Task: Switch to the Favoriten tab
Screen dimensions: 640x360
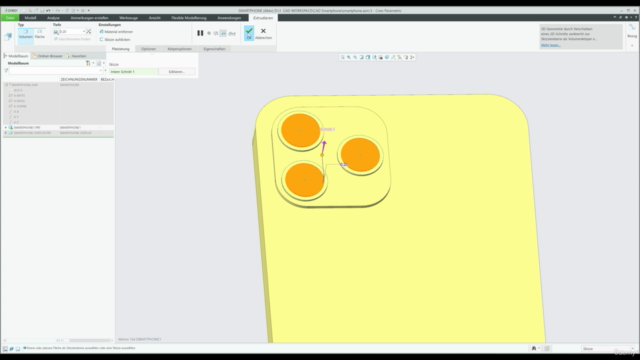Action: click(76, 56)
